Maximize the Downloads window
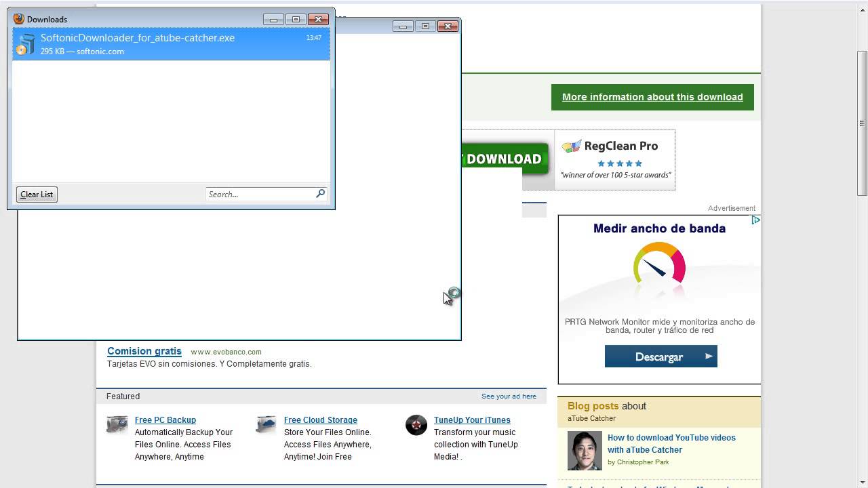This screenshot has width=868, height=488. (296, 20)
